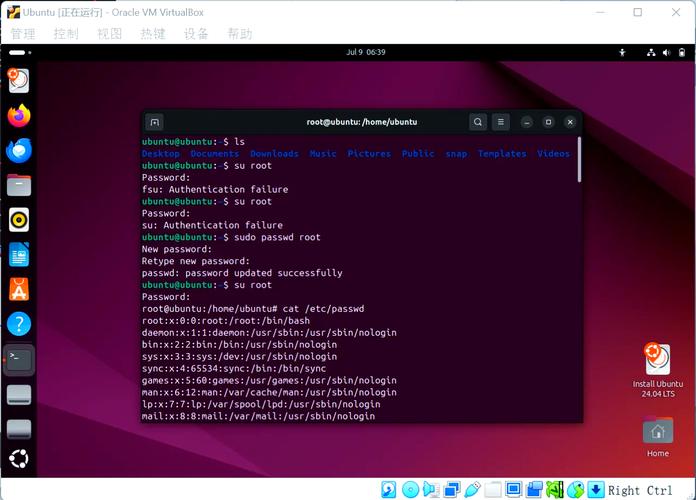Click the VirtualBox shared folders status icon

tap(493, 490)
